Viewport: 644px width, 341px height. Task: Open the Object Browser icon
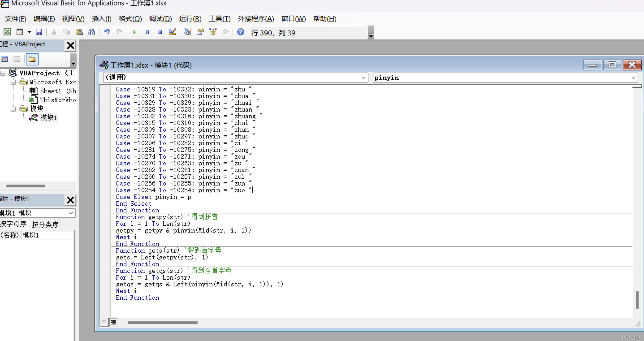(x=213, y=32)
